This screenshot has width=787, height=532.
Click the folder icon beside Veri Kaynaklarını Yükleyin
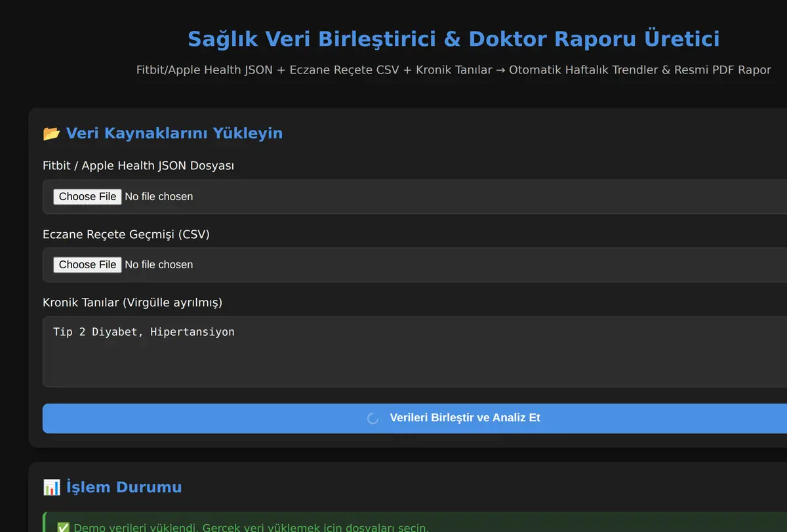(x=51, y=134)
